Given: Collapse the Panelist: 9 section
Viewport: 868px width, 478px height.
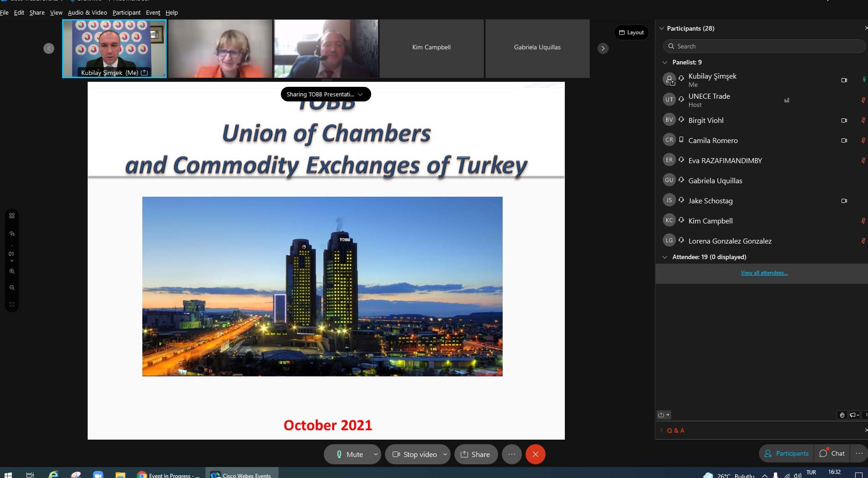Looking at the screenshot, I should pyautogui.click(x=665, y=62).
